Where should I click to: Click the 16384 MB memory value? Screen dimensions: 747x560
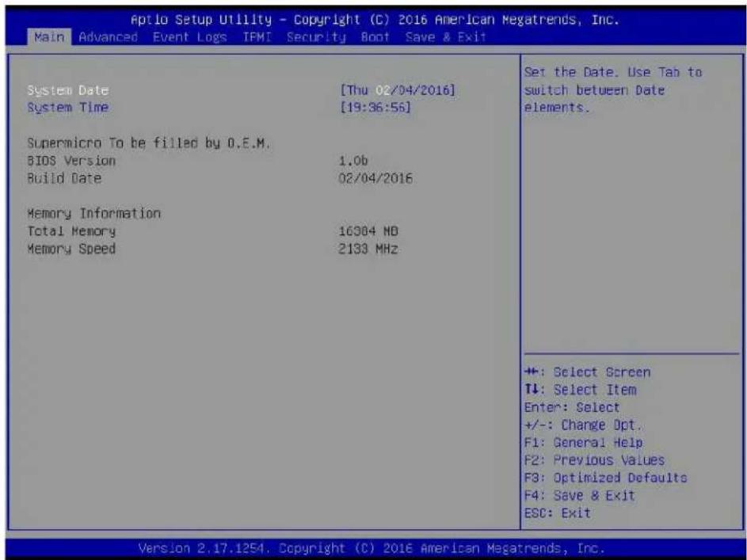[368, 231]
